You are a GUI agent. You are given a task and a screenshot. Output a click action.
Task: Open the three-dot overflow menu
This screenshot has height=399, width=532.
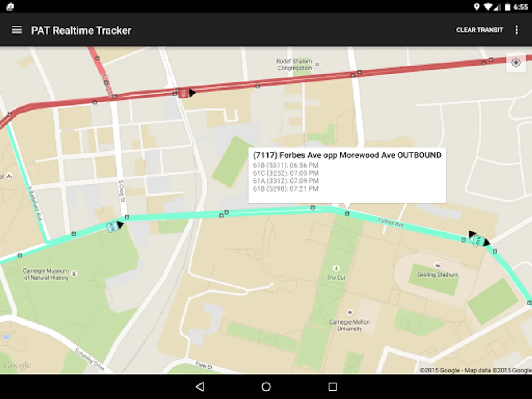pos(516,30)
